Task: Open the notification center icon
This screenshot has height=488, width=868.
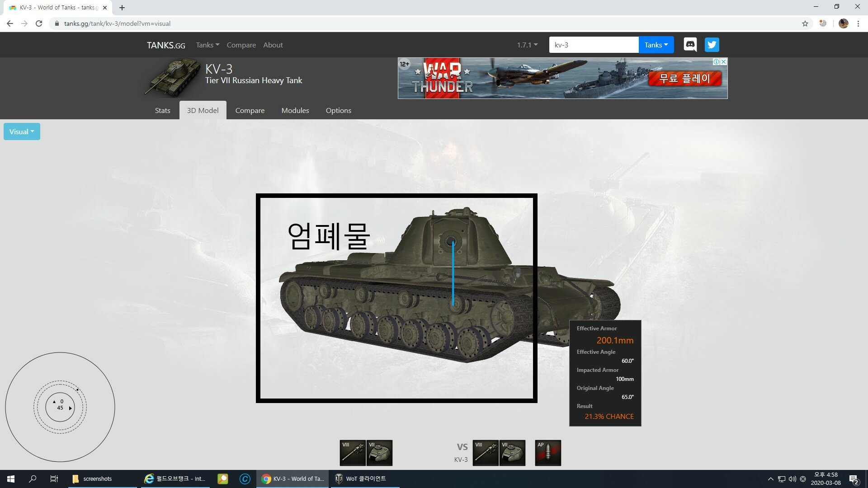Action: pos(854,479)
